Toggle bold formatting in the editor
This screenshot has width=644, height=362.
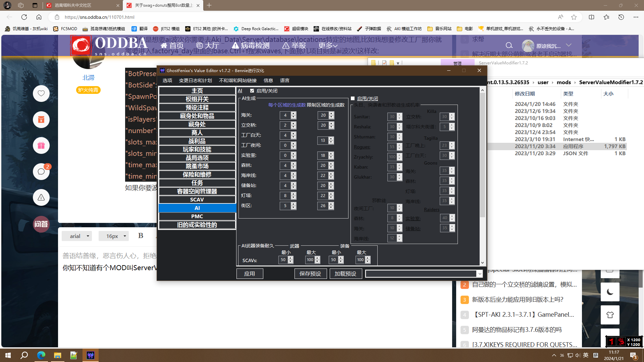point(141,236)
